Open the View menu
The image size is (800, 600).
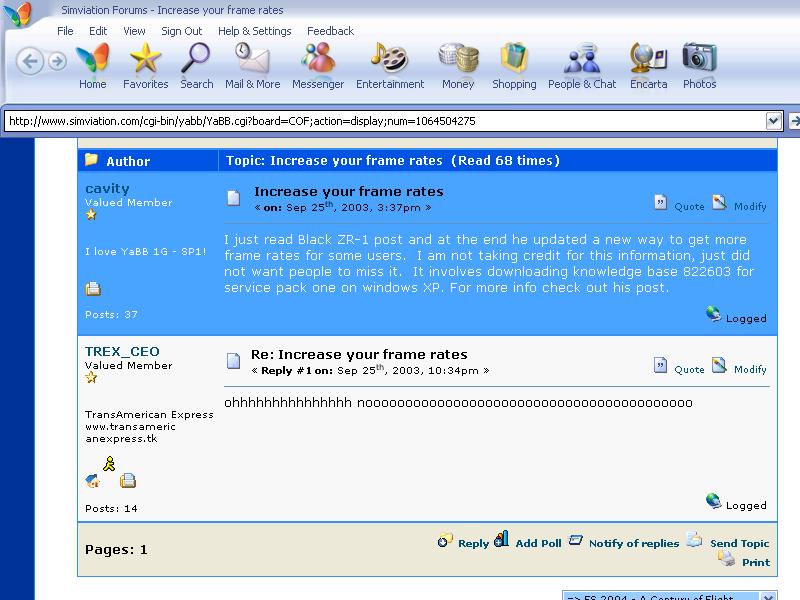point(134,31)
